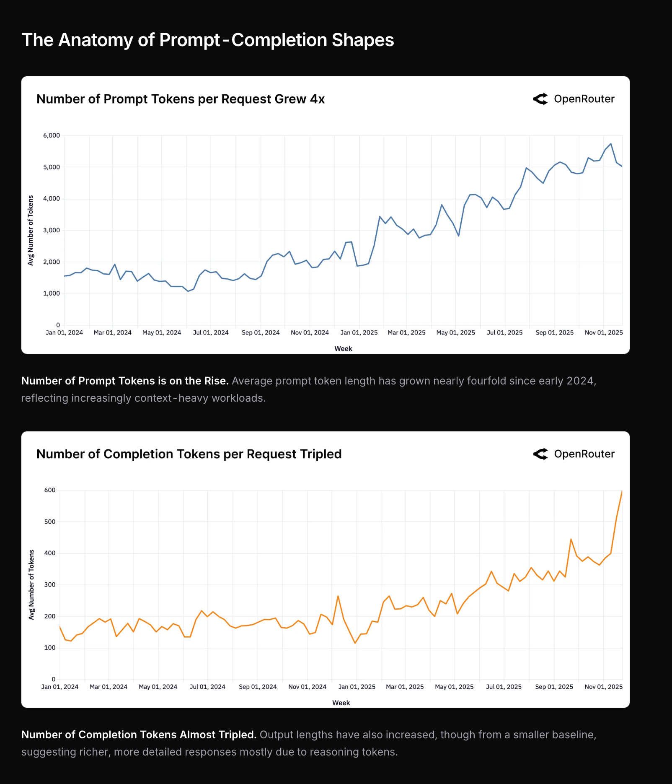672x784 pixels.
Task: Click the "Nov 01, 2025" tick on the prompt chart
Action: tap(604, 332)
